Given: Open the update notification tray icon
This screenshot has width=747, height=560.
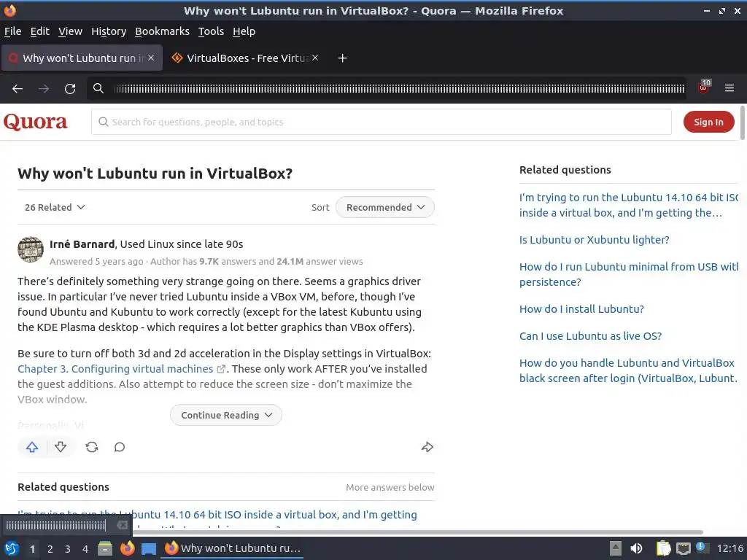Looking at the screenshot, I should click(x=702, y=548).
